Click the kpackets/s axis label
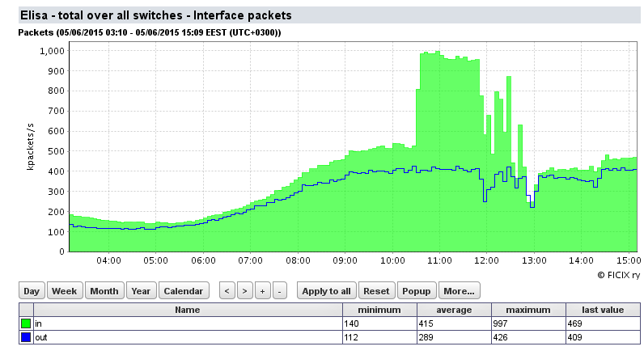Image resolution: width=644 pixels, height=355 pixels. tap(31, 146)
